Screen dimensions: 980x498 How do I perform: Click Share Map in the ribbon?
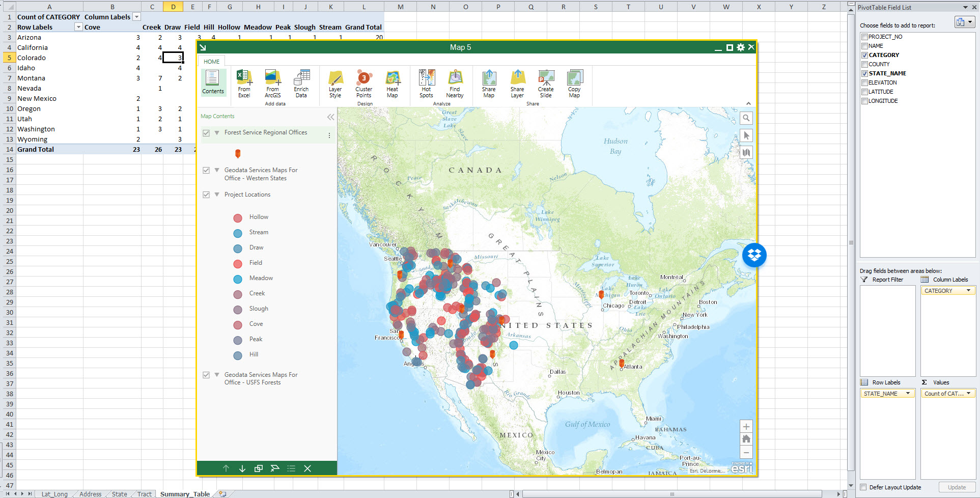tap(489, 84)
